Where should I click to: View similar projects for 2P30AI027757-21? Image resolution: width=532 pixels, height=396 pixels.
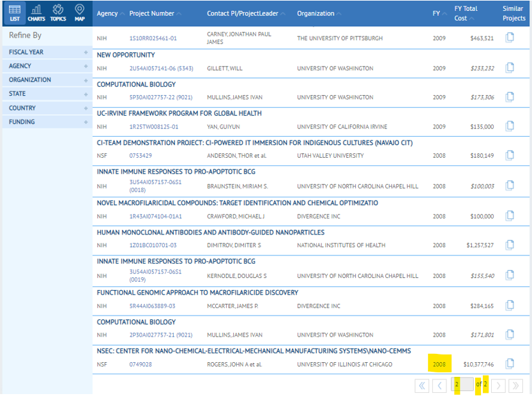(510, 335)
